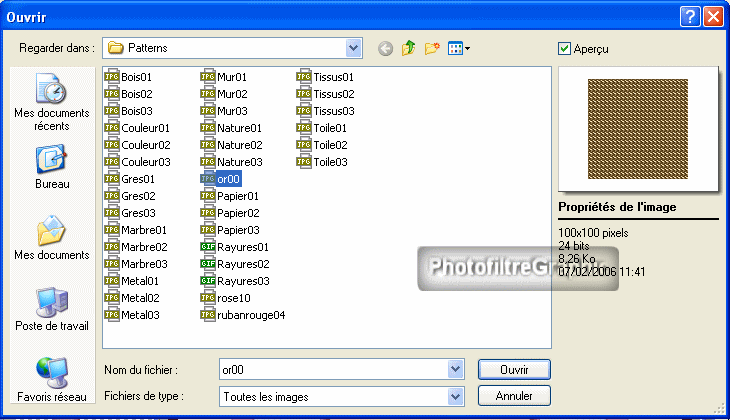The width and height of the screenshot is (730, 420).
Task: Expand the Nom du fichier dropdown
Action: pos(456,369)
